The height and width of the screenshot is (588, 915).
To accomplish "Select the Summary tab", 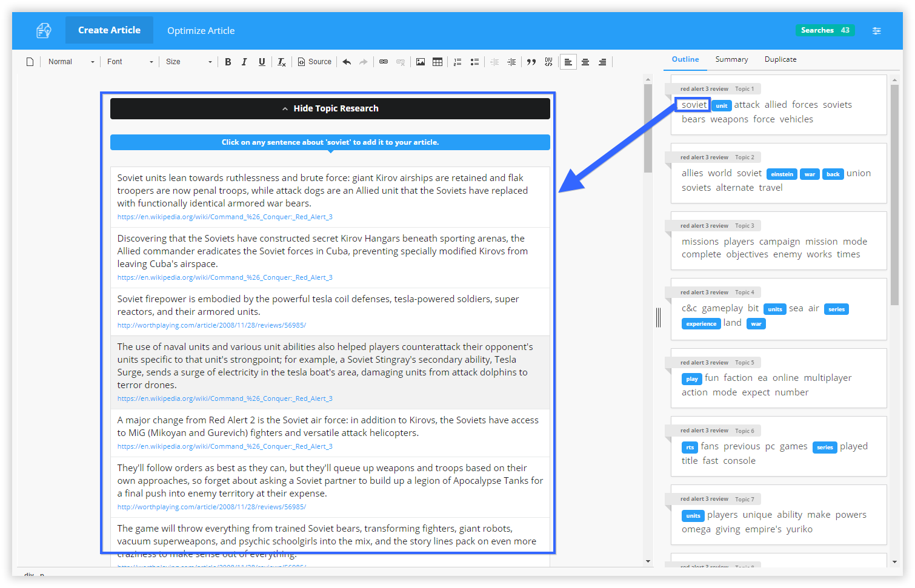I will tap(731, 59).
